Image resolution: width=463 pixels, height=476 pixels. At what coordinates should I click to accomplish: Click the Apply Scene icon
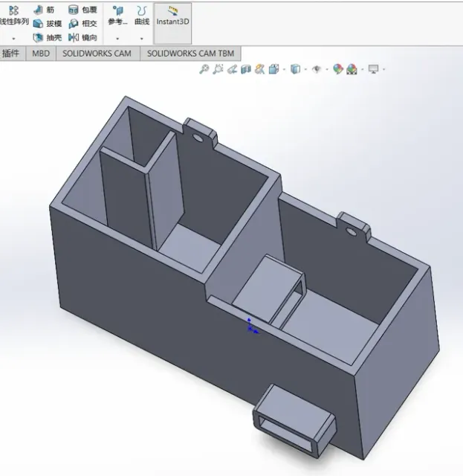pyautogui.click(x=352, y=69)
